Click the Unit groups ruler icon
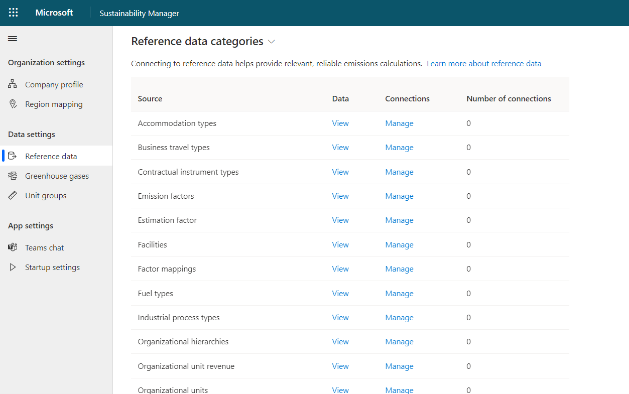 [x=12, y=195]
